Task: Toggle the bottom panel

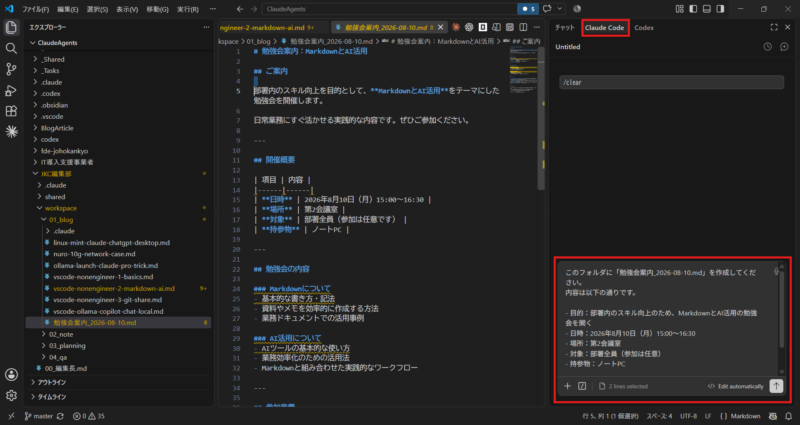Action: tap(707, 9)
